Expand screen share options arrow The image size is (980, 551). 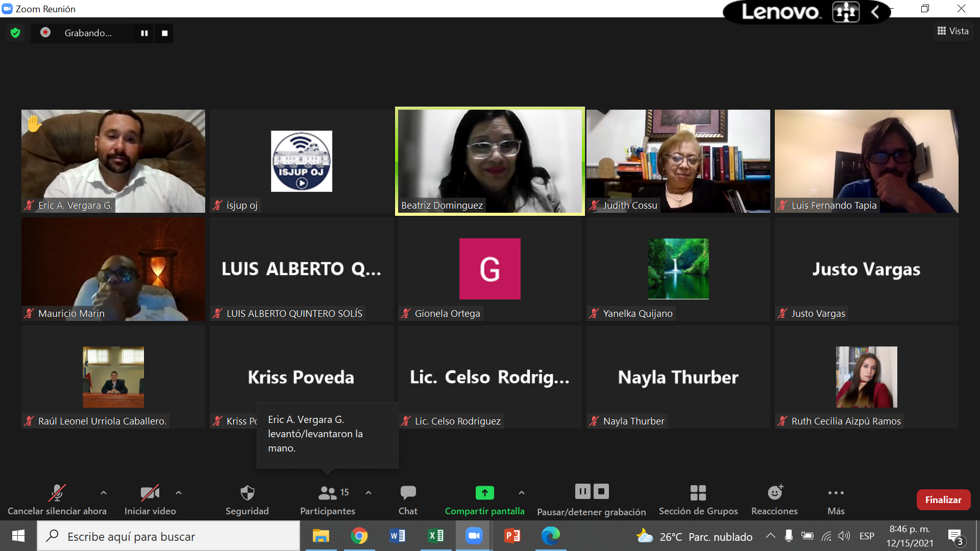pos(521,493)
